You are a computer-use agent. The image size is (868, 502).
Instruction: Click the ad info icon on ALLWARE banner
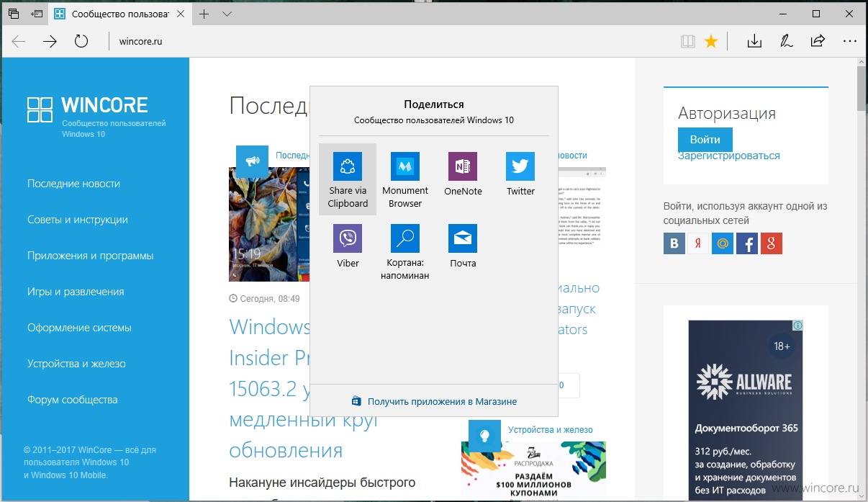click(797, 326)
